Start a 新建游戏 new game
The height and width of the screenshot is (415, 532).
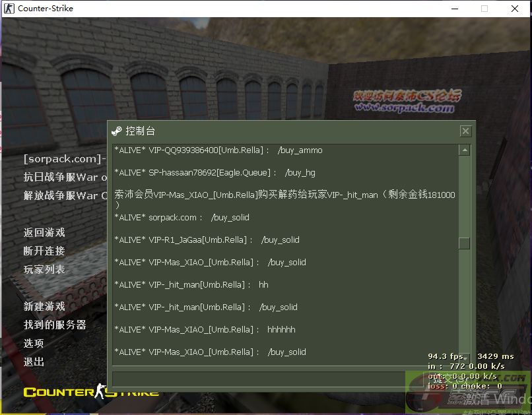[44, 306]
